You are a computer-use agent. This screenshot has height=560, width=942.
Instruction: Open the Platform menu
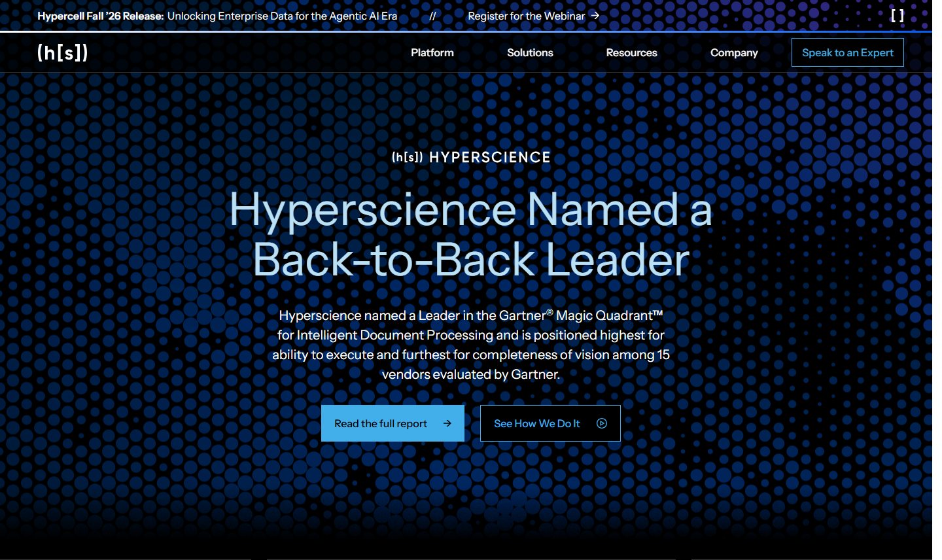pyautogui.click(x=432, y=52)
